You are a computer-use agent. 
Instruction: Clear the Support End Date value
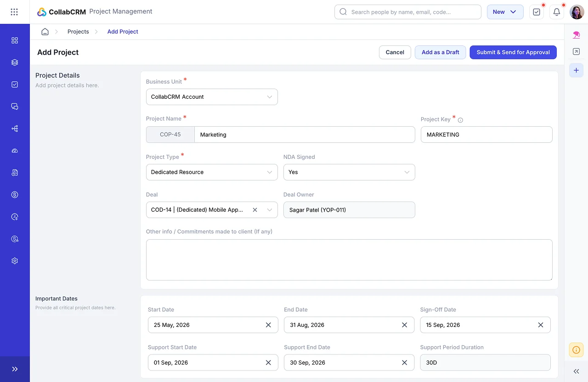tap(404, 362)
